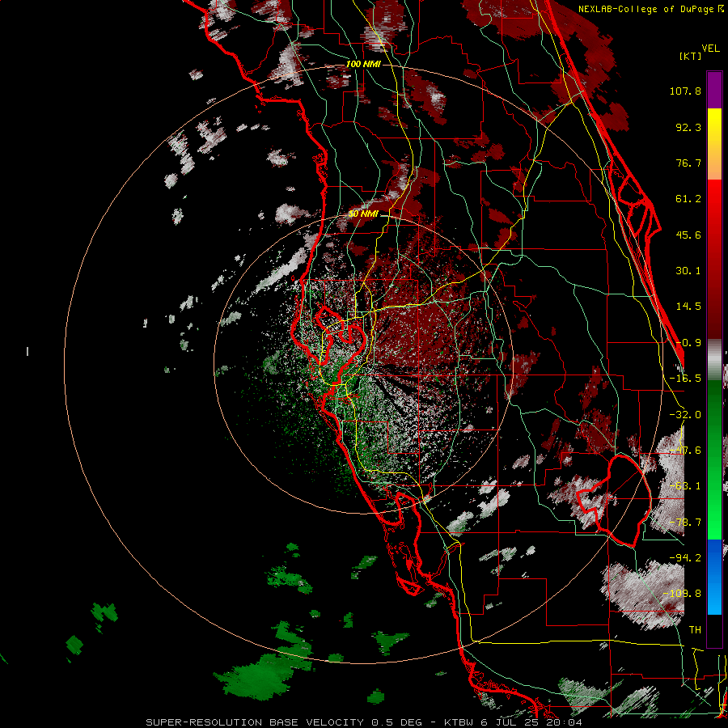The height and width of the screenshot is (728, 728).
Task: Click the KTBW station identifier in caption
Action: pos(459,722)
